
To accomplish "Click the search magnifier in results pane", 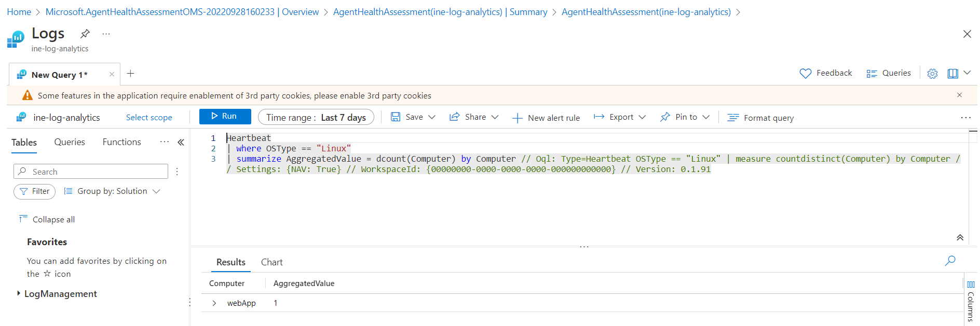I will coord(950,261).
